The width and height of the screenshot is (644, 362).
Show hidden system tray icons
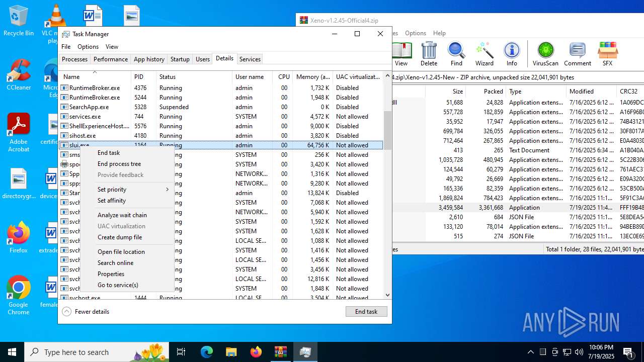click(x=531, y=352)
